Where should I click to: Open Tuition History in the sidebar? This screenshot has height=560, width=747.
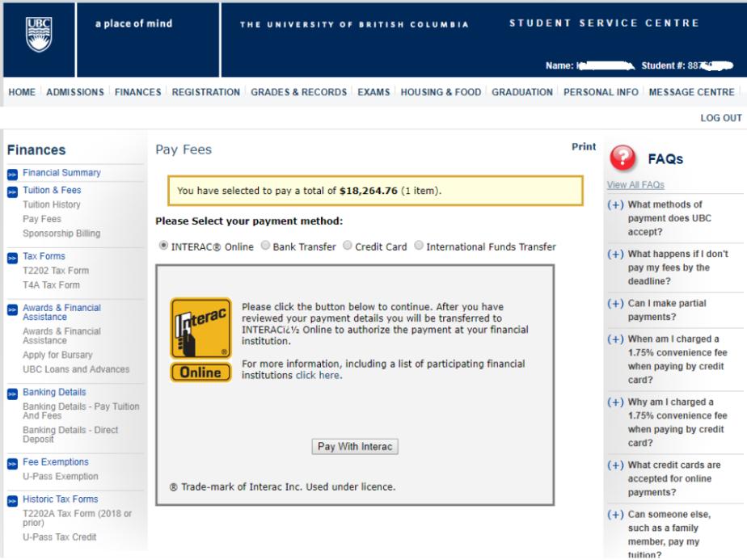[52, 204]
